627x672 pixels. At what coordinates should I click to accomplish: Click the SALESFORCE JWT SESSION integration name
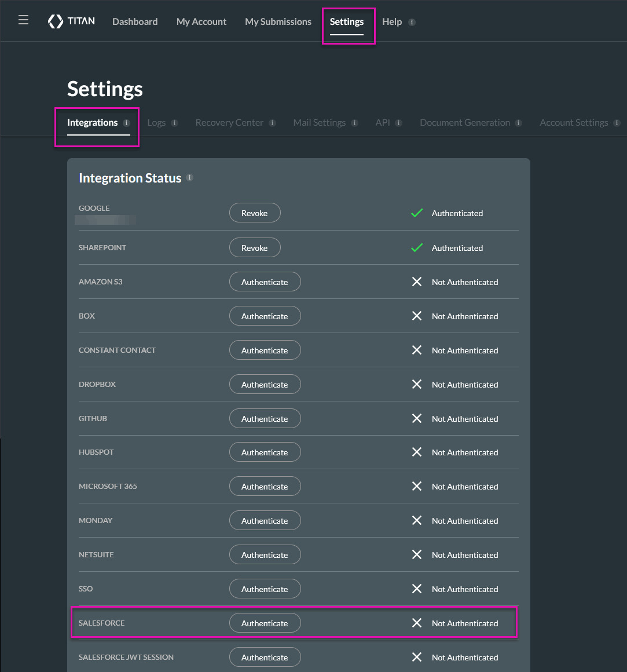tap(126, 657)
